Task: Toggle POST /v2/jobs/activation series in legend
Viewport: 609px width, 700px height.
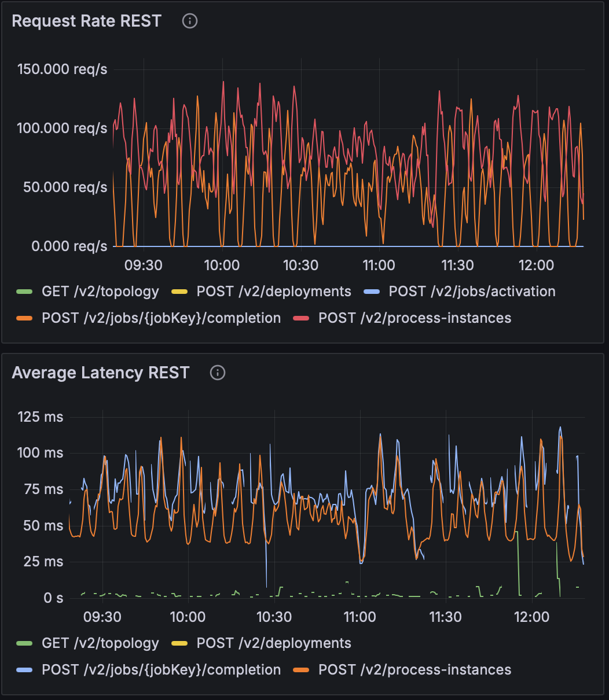Action: tap(471, 292)
